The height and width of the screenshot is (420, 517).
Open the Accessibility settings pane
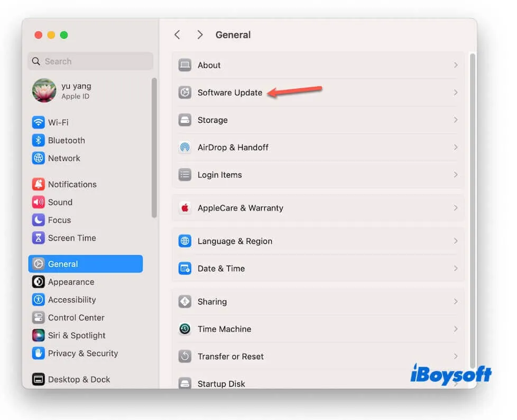(86, 299)
